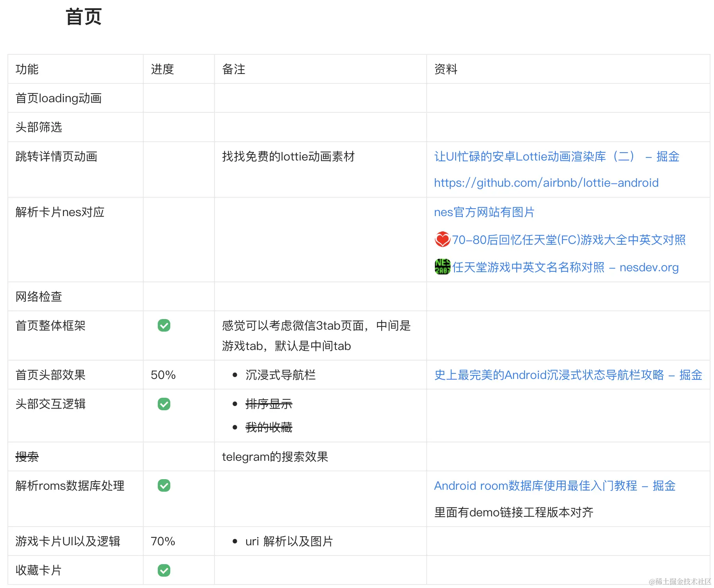Screen dimensions: 714x588
Task: Select the 跳转详情页动画 cell
Action: click(76, 170)
